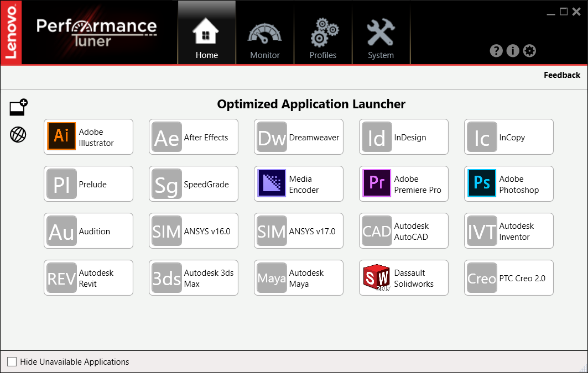Show app information with the i icon
588x373 pixels.
[x=513, y=50]
